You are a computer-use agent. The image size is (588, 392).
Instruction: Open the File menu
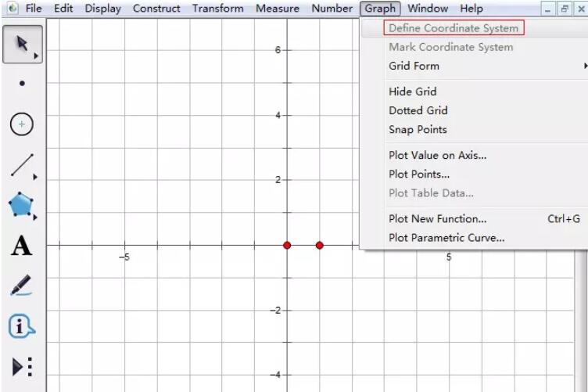tap(34, 9)
